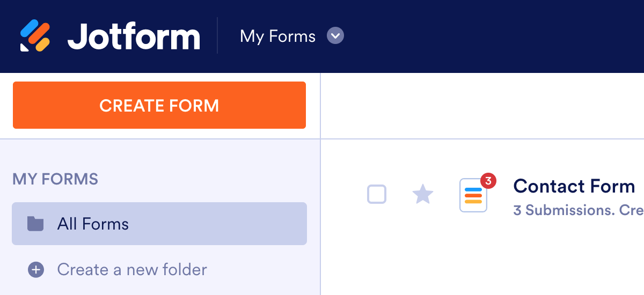
Task: Click the folder icon beside All Forms
Action: (35, 223)
